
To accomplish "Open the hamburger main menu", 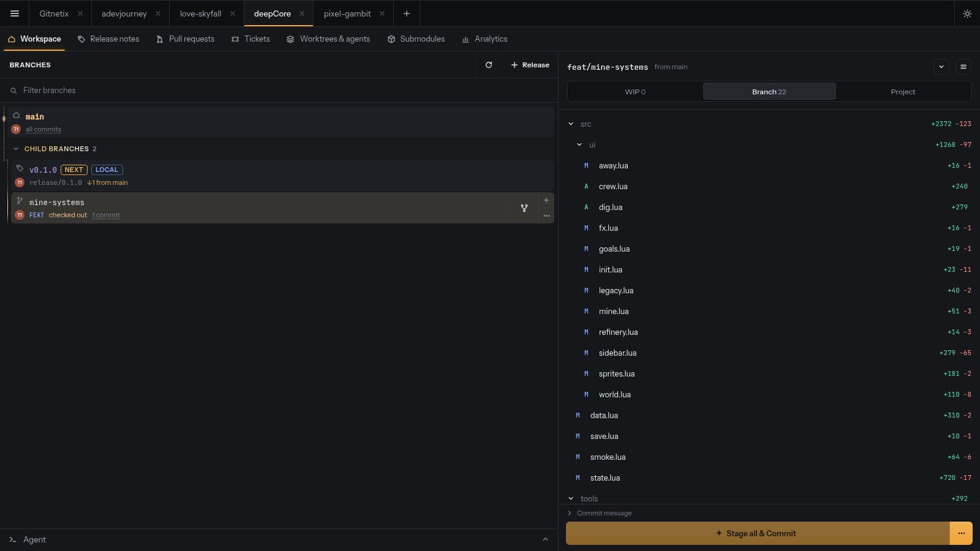I will point(15,13).
